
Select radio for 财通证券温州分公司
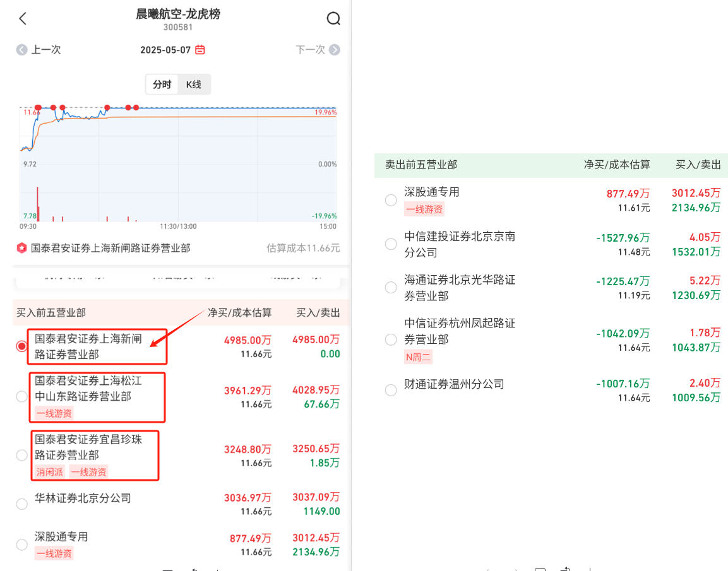[391, 390]
